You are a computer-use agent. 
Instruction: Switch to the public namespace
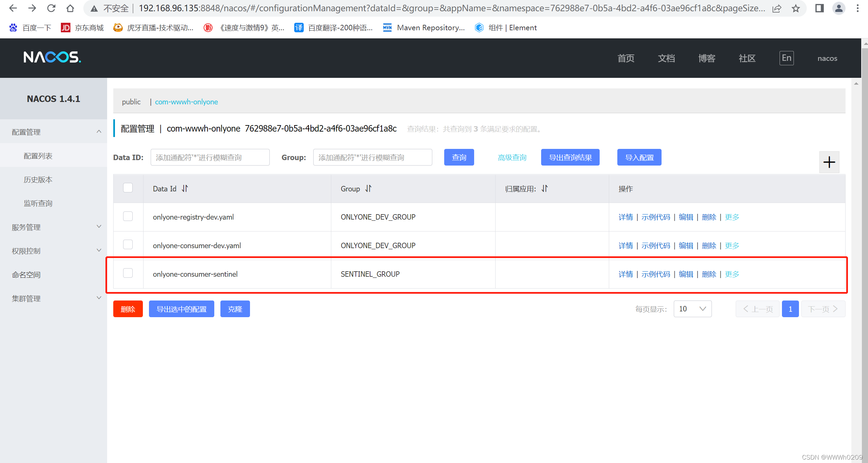tap(131, 102)
